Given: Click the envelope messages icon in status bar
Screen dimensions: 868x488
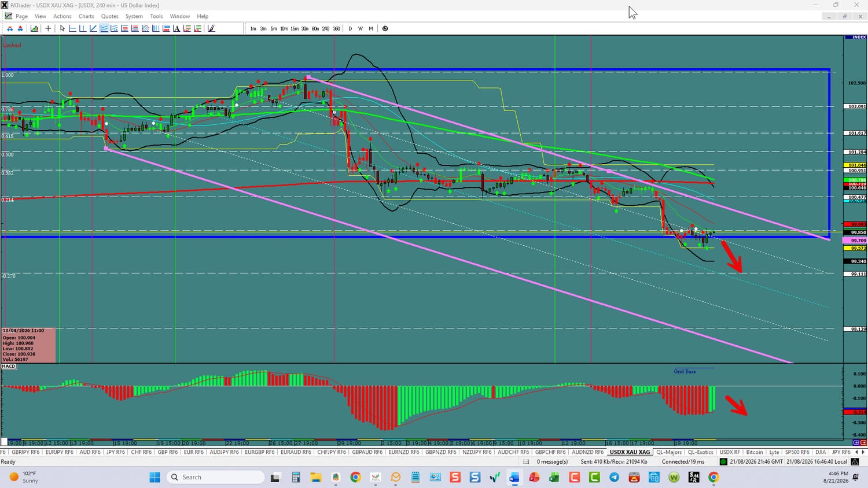Looking at the screenshot, I should click(x=526, y=462).
